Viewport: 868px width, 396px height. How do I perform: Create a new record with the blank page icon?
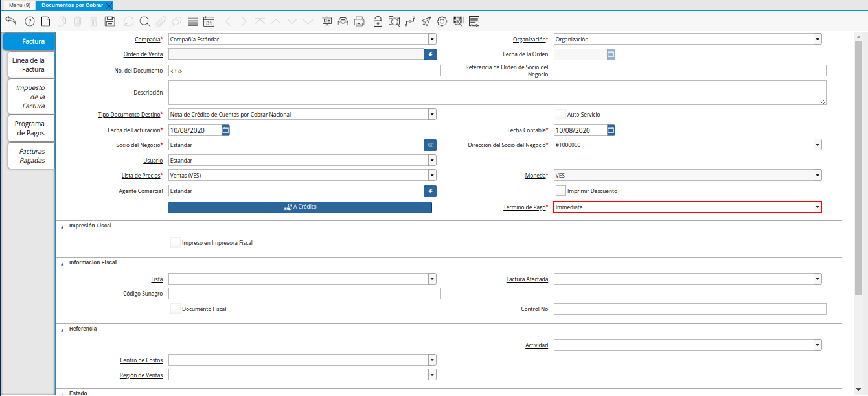tap(45, 21)
